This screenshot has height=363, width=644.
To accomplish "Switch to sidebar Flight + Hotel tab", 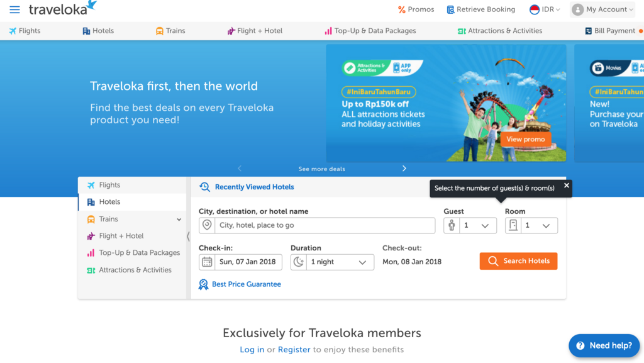I will (132, 236).
